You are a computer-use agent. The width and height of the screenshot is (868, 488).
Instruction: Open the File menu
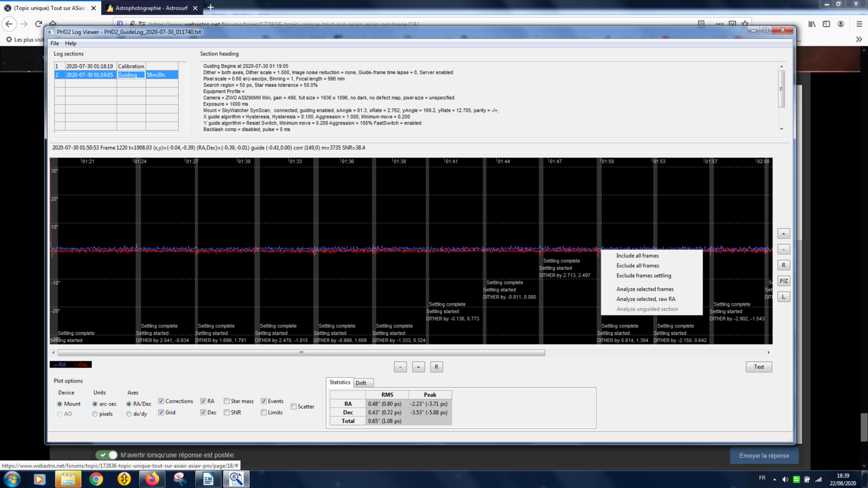tap(54, 43)
